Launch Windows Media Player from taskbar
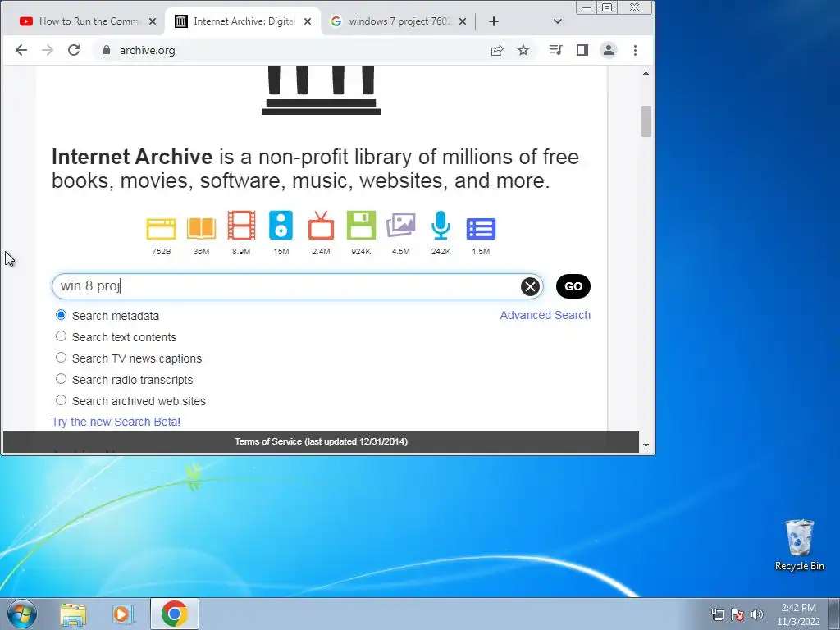840x630 pixels. [122, 614]
